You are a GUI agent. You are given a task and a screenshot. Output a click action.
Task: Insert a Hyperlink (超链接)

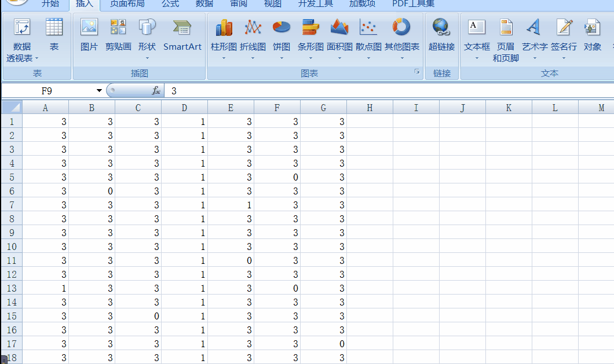click(441, 35)
